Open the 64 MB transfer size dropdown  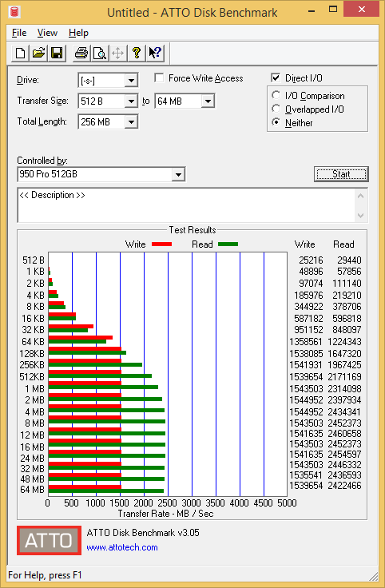[208, 101]
